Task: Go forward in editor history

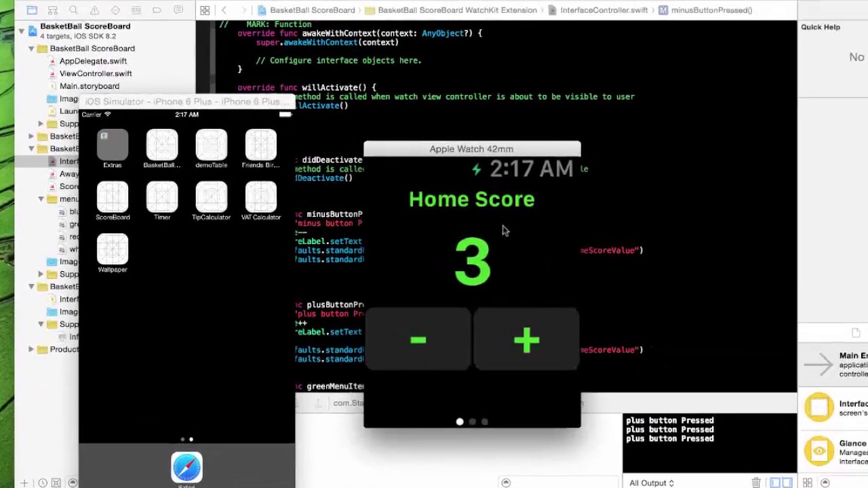Action: [x=243, y=10]
